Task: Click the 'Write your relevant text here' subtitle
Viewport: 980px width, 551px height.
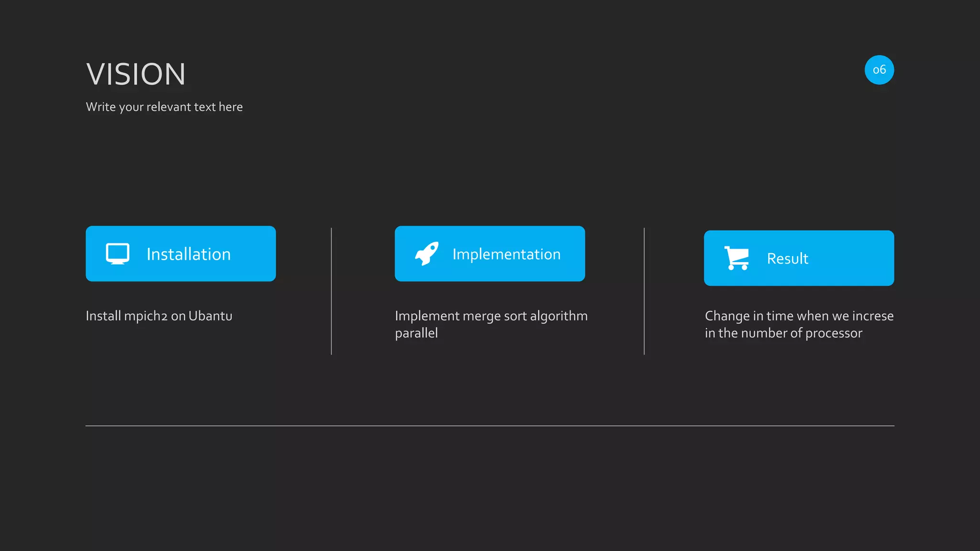Action: 164,107
